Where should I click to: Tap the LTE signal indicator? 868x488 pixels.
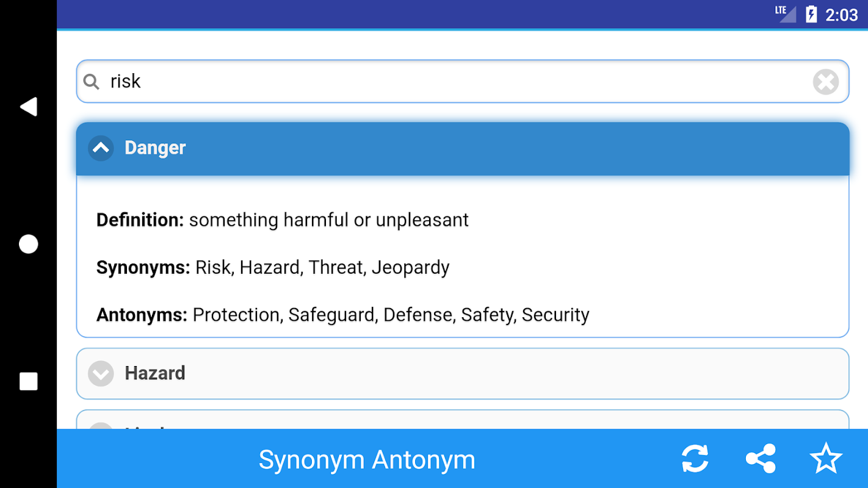click(786, 13)
